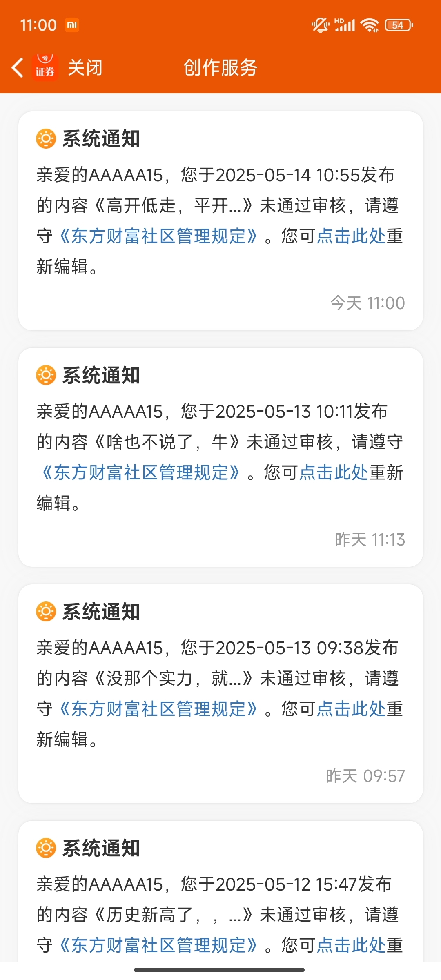Tap the 关闭 button in header
This screenshot has width=441, height=980.
(x=85, y=67)
